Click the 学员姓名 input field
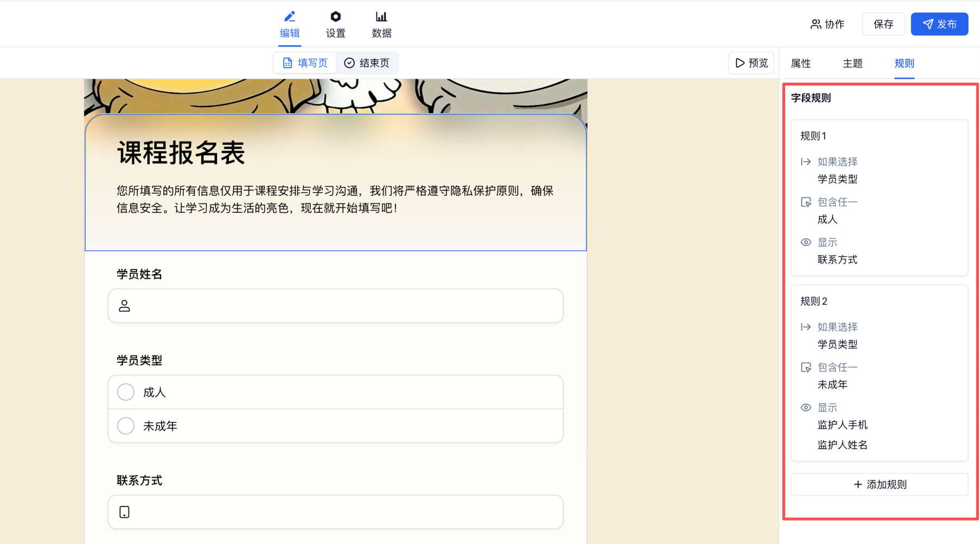Screen dimensions: 980x544 343,306
